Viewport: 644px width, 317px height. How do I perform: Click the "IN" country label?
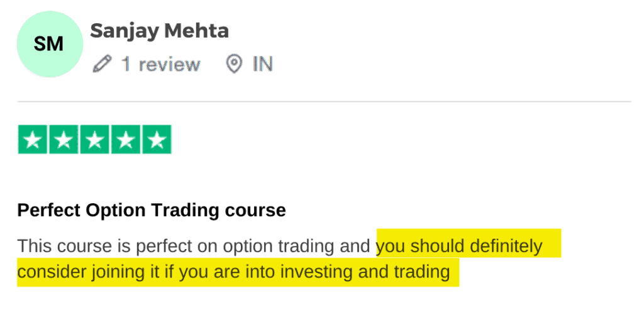(262, 64)
